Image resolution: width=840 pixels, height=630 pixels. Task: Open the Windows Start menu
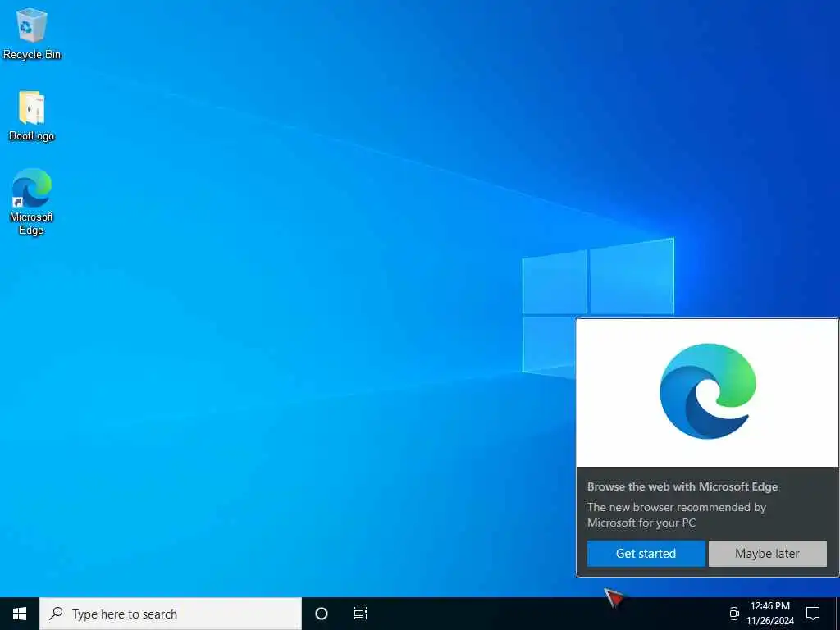(x=20, y=614)
